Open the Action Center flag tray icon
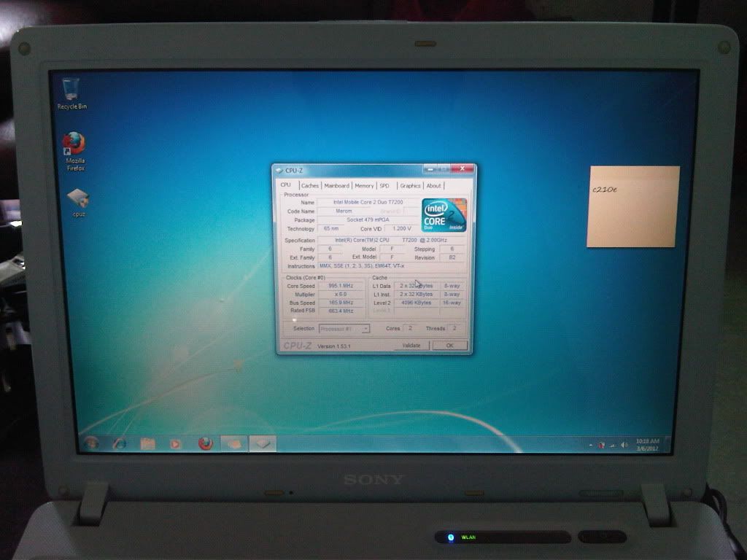Screen dimensions: 747x560 [x=602, y=446]
